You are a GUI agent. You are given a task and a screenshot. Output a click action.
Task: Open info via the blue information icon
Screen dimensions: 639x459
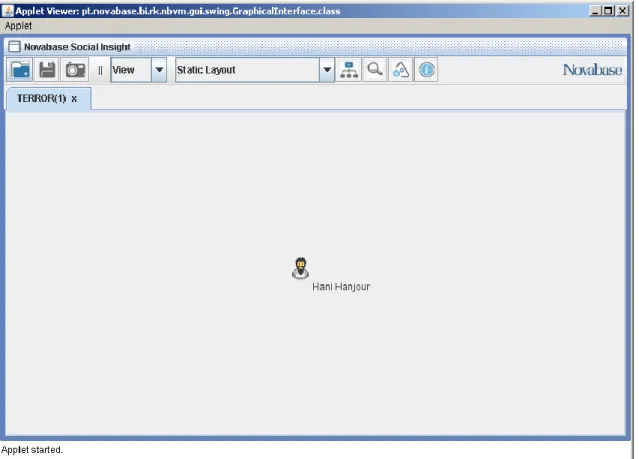point(426,70)
